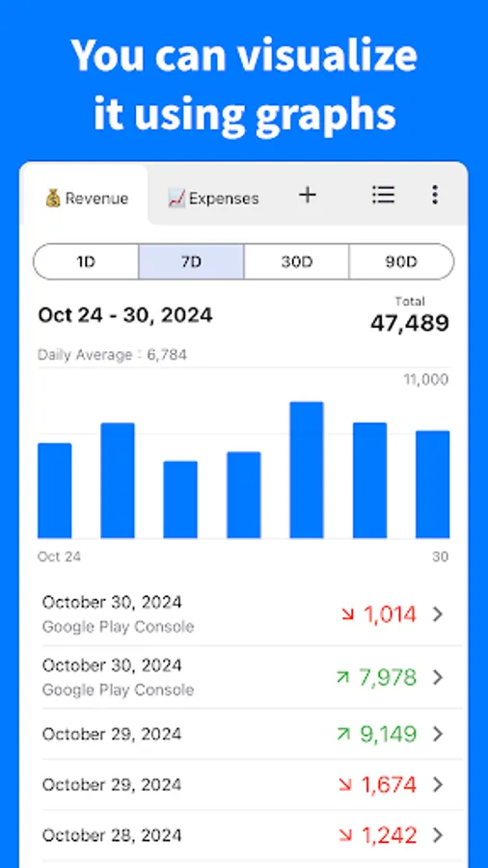
Task: Add a new tab with plus icon
Action: (307, 195)
